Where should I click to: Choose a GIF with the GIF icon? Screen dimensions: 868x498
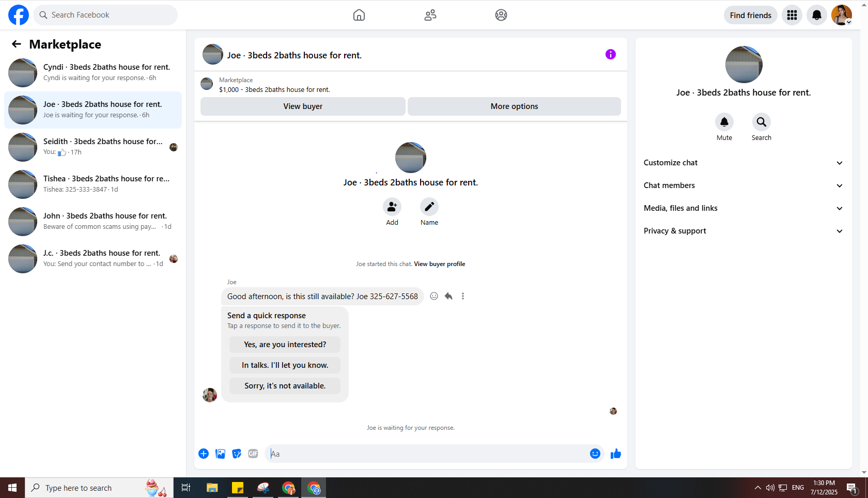tap(253, 454)
